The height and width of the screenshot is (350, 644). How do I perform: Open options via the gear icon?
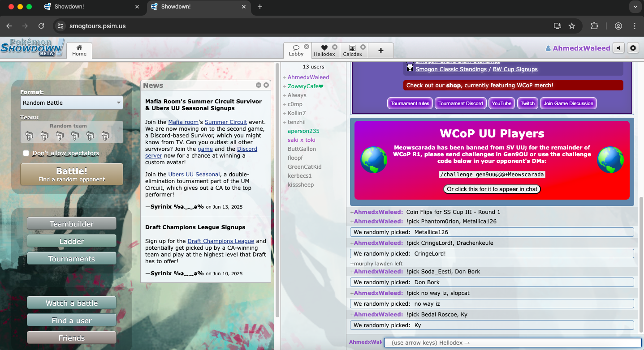point(633,48)
